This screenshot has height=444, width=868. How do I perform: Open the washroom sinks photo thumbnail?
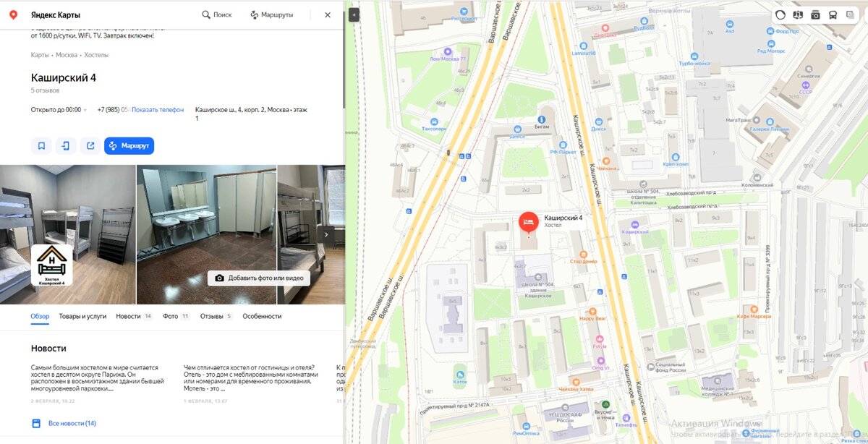tap(206, 234)
